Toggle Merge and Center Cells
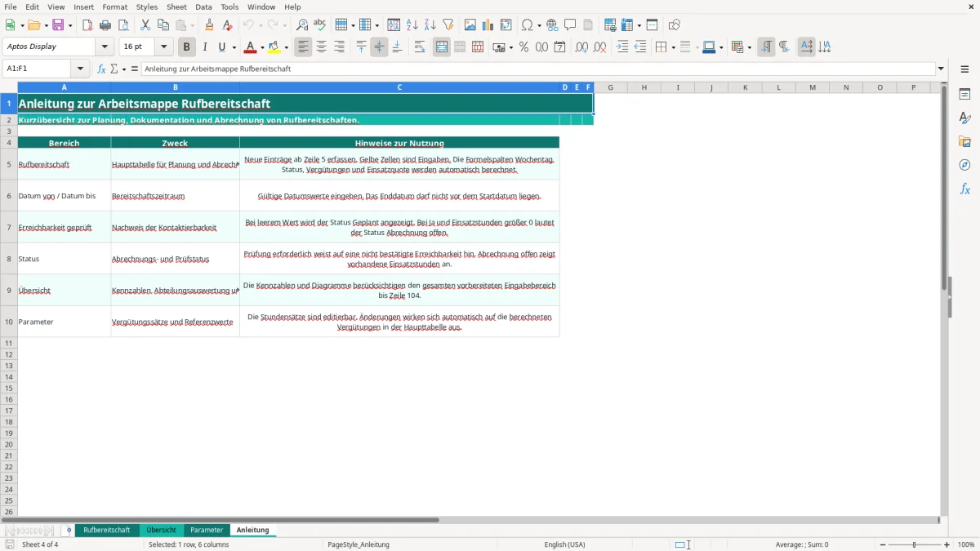 pos(442,47)
